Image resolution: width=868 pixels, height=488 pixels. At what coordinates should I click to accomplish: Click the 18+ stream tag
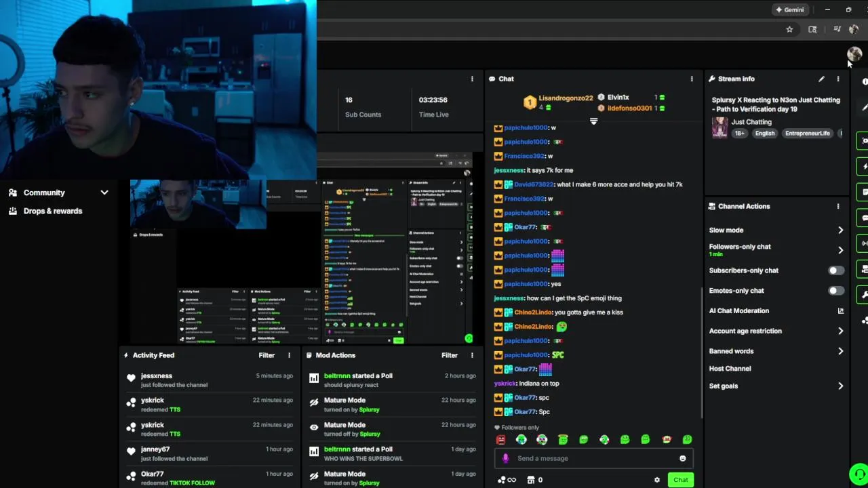pyautogui.click(x=739, y=134)
